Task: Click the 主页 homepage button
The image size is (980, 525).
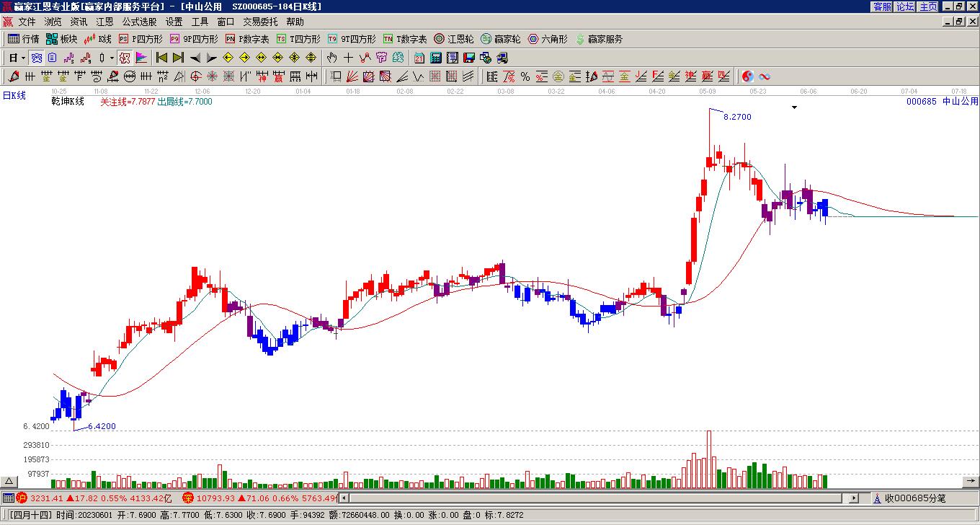Action: coord(928,6)
